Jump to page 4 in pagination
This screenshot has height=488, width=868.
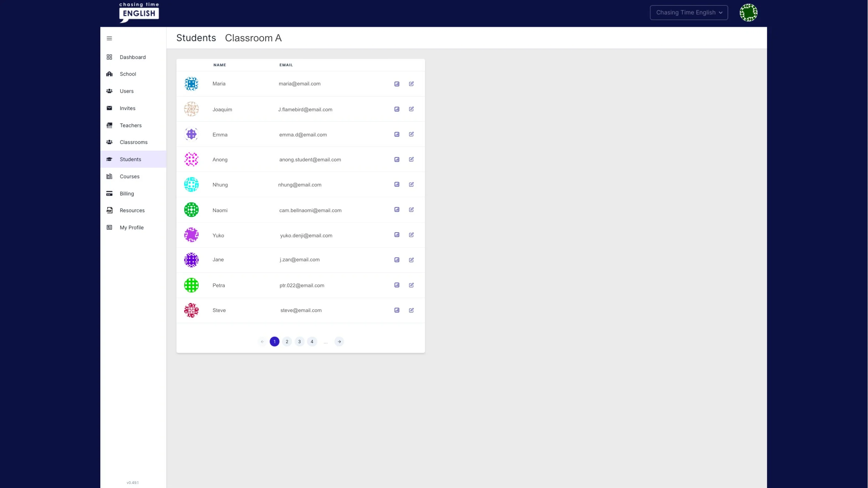(x=312, y=342)
